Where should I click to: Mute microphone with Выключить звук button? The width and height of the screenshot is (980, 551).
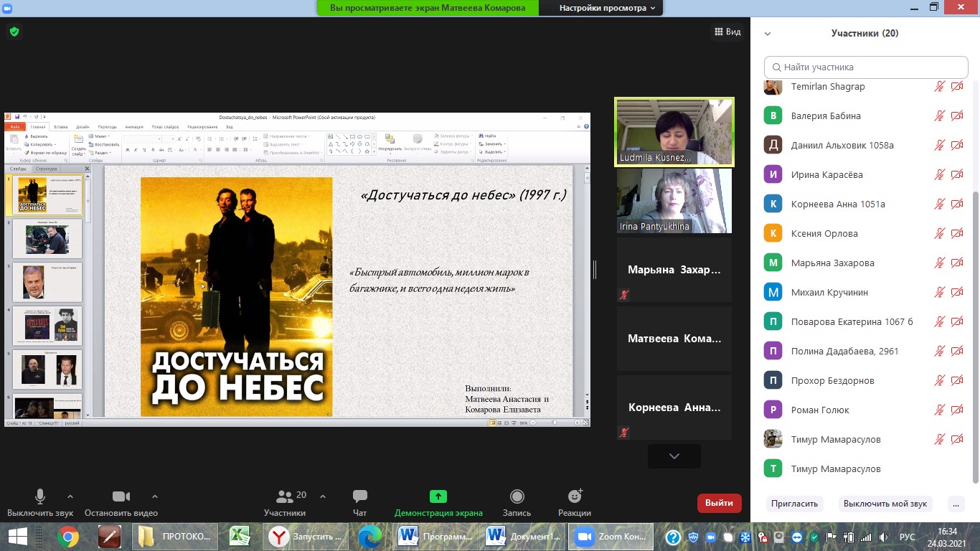click(40, 504)
